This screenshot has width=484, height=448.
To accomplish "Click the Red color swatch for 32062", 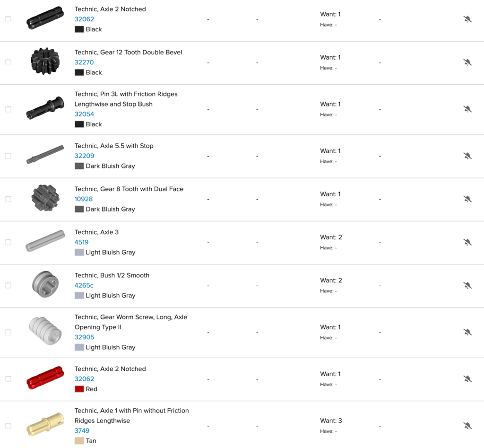I will [79, 388].
